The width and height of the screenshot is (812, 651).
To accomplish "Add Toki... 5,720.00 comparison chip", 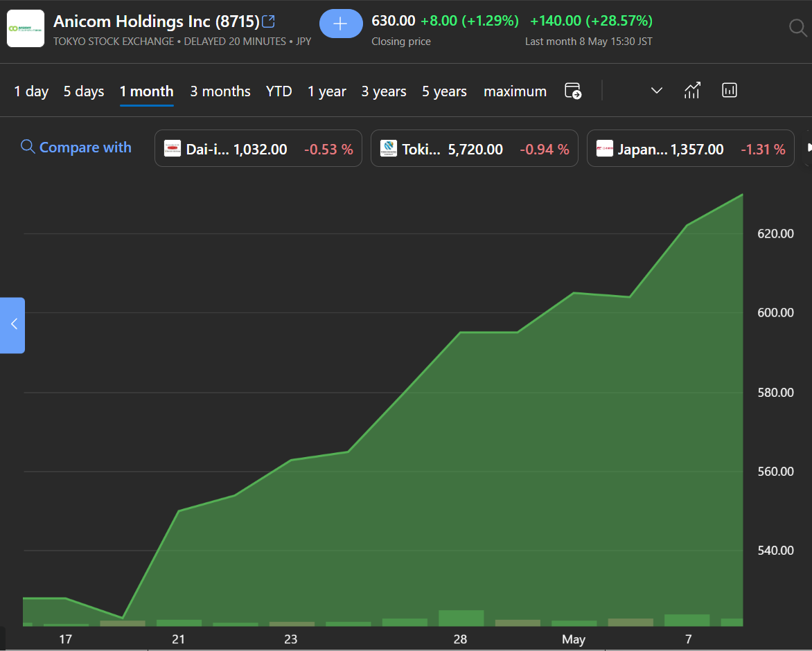I will (x=475, y=148).
